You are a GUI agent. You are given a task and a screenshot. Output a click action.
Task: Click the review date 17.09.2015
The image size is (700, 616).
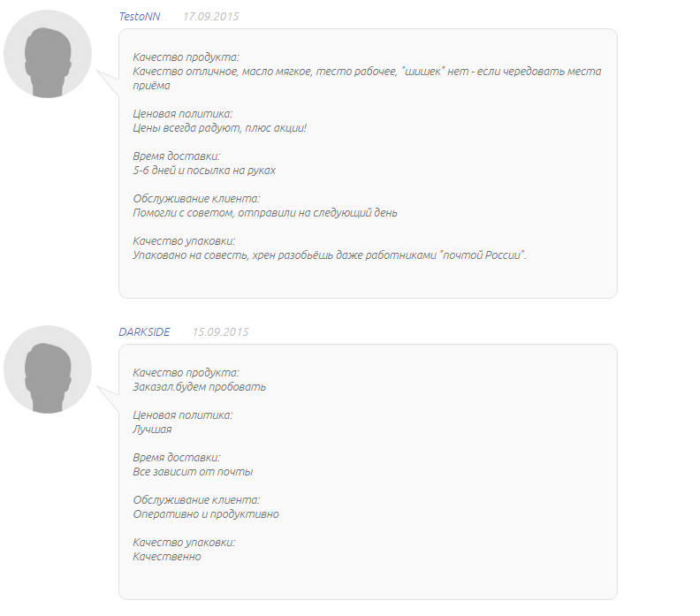point(210,17)
